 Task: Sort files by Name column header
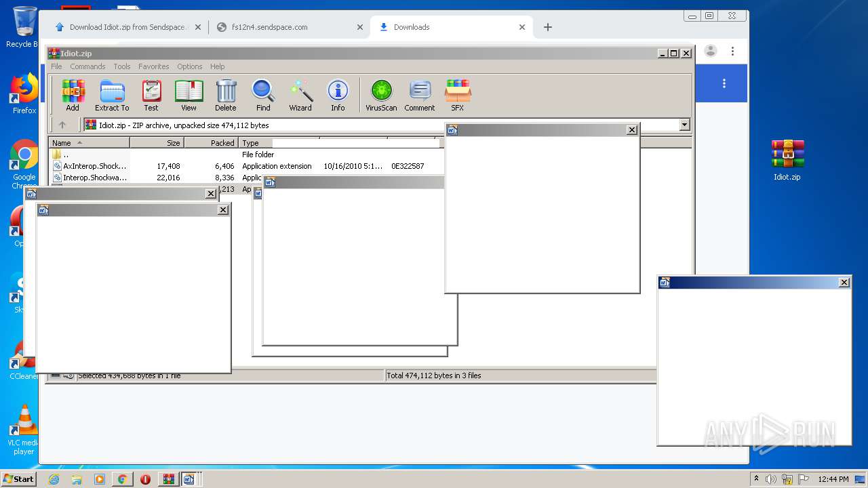[89, 143]
